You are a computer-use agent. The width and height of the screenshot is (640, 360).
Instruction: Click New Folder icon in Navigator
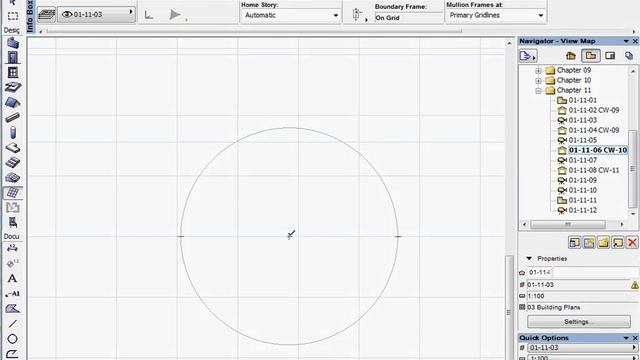[603, 242]
